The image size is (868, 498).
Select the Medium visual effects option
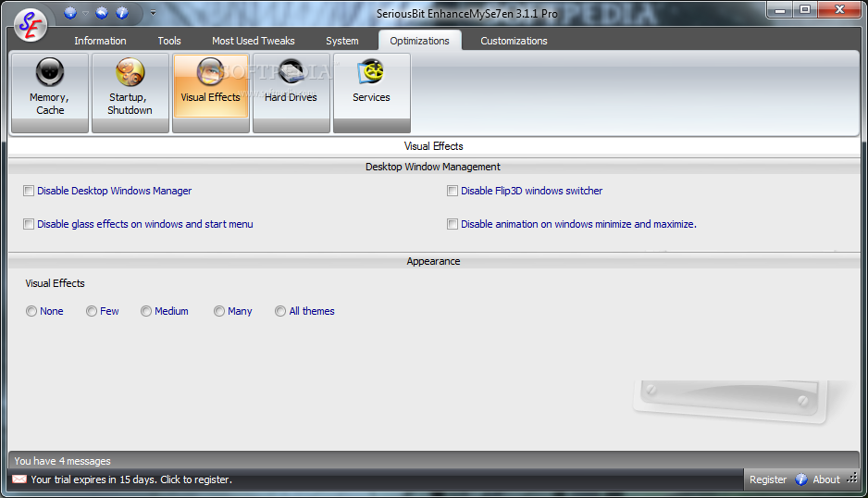pyautogui.click(x=146, y=311)
